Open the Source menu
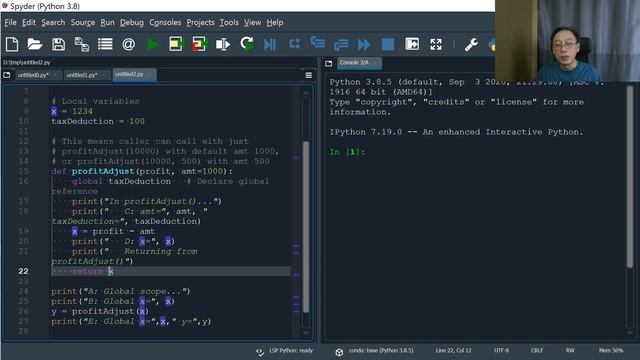The width and height of the screenshot is (640, 360). [83, 22]
